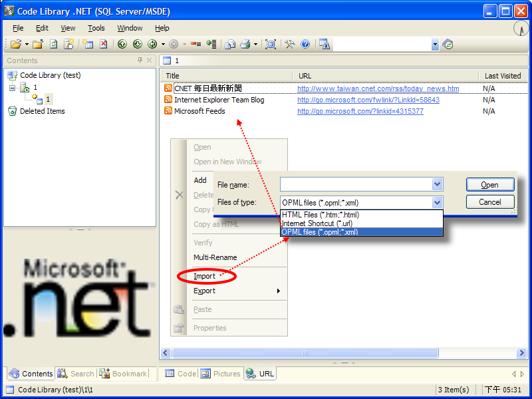Click the green down arrow toolbar icon
Screen dimensions: 532x399
(138, 44)
